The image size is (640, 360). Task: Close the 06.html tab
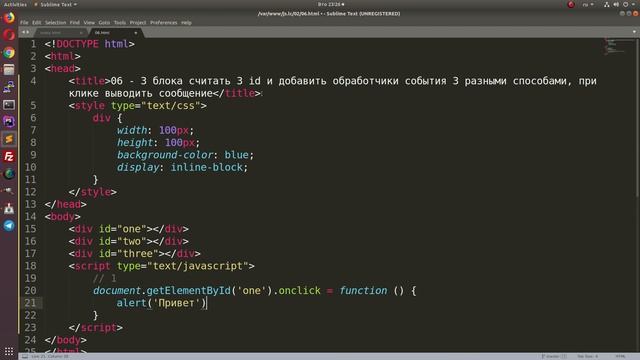[136, 33]
